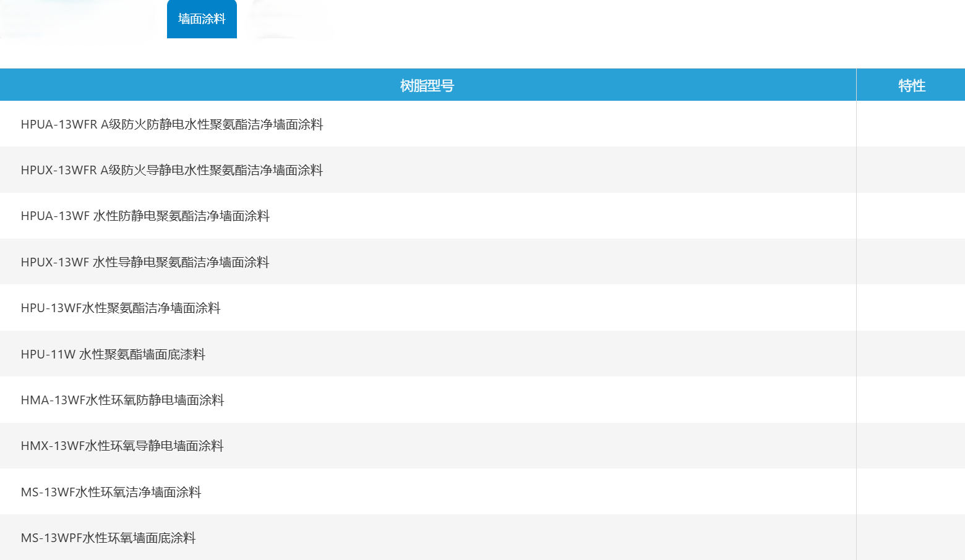Click 特性 cell of HMA-13WF row

(x=911, y=400)
